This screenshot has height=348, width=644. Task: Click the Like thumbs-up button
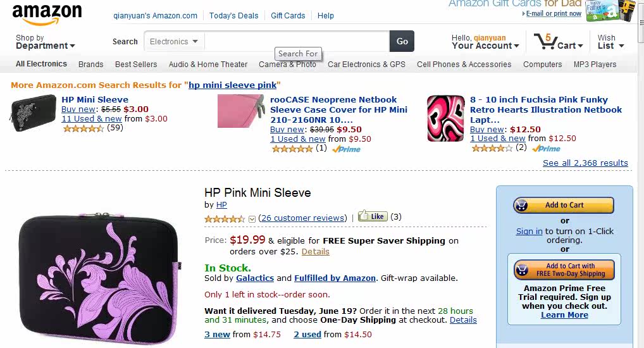tap(373, 216)
